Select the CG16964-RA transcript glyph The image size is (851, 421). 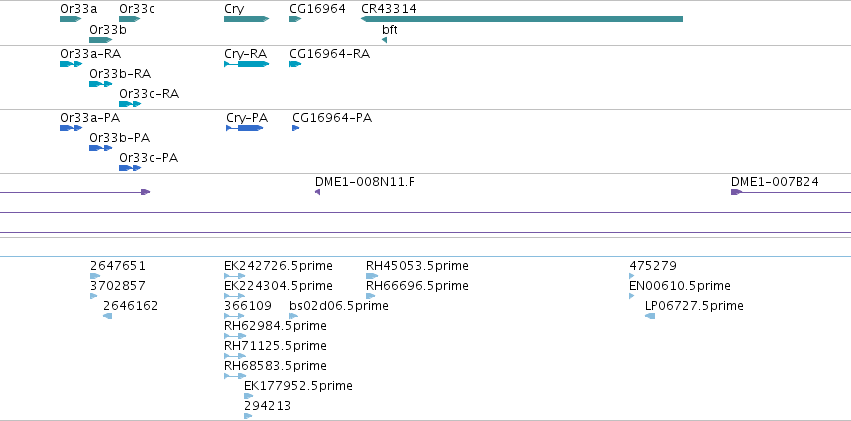[295, 64]
